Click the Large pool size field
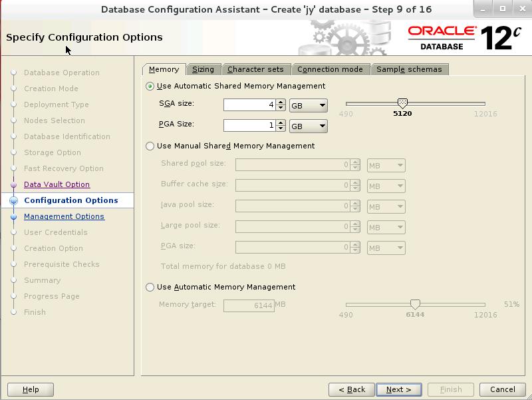 [293, 227]
